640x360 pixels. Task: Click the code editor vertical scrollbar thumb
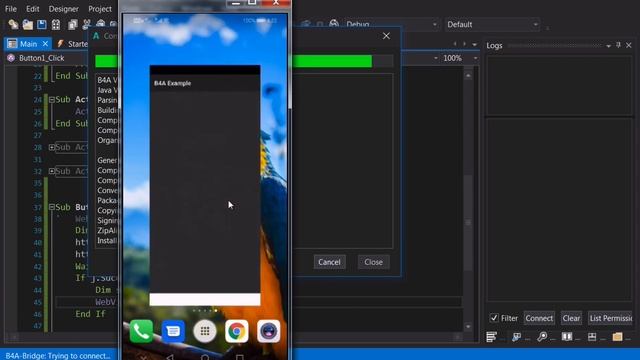(468, 222)
